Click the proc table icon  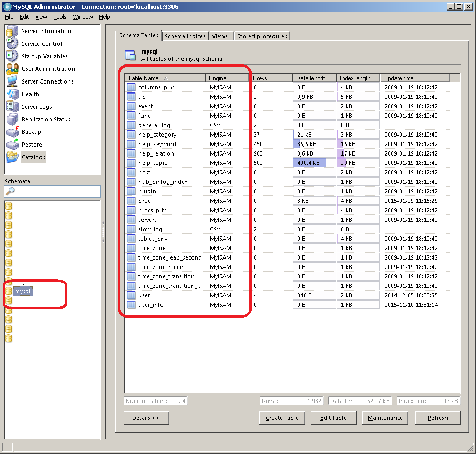pyautogui.click(x=131, y=201)
